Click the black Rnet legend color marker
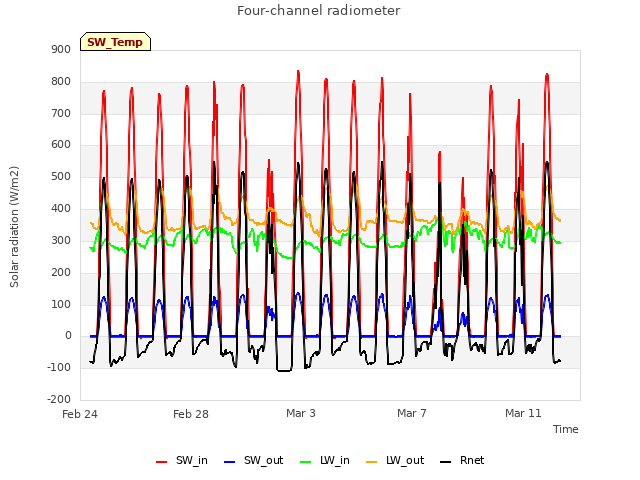This screenshot has height=480, width=640. tap(446, 462)
